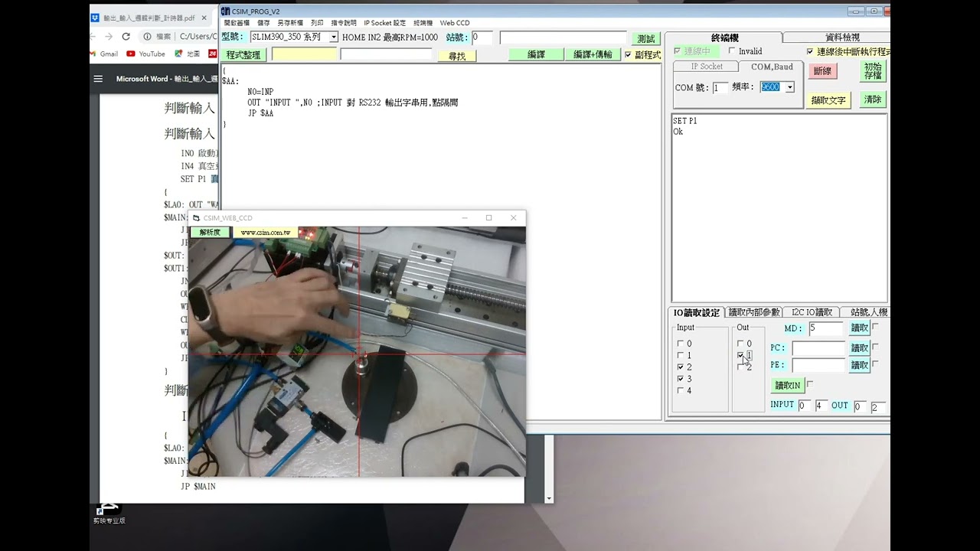Click the PDF viewer scrollbar down arrow

point(548,498)
